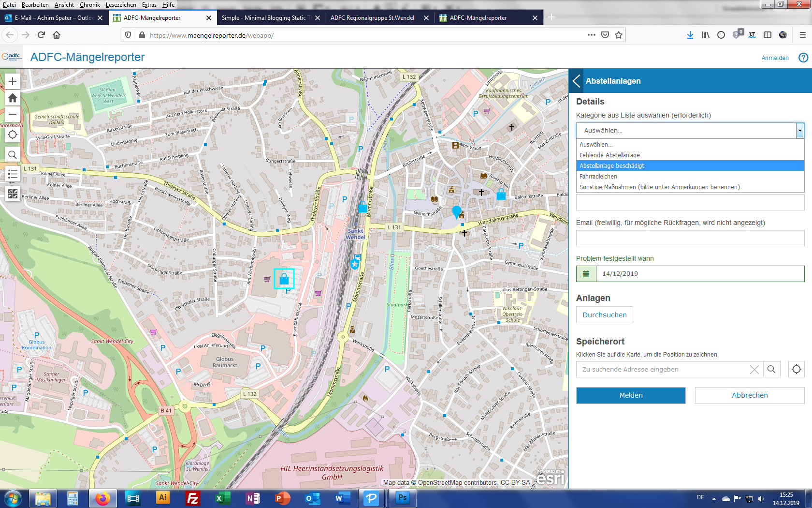Select 'Abstellanlage beschädigt' option

point(690,166)
